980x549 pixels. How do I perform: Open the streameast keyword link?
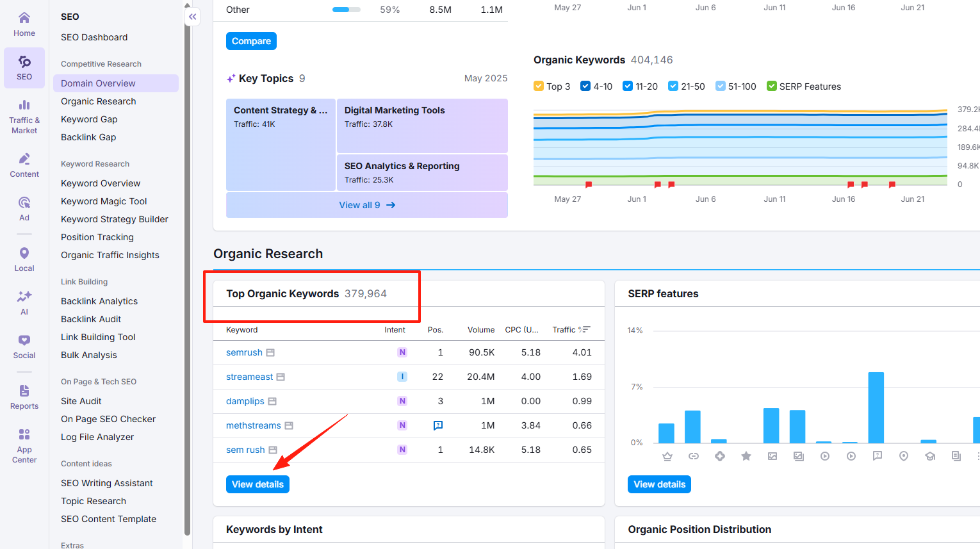click(x=249, y=377)
